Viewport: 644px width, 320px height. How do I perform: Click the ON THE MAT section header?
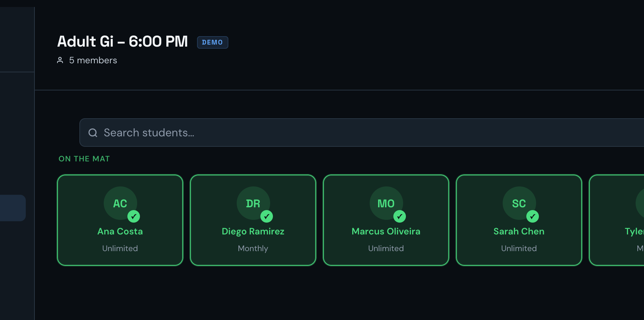pos(84,159)
